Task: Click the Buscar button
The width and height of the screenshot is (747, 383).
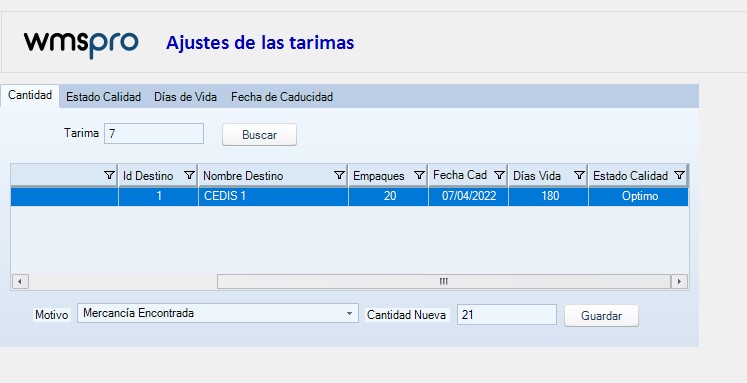Action: (x=259, y=135)
